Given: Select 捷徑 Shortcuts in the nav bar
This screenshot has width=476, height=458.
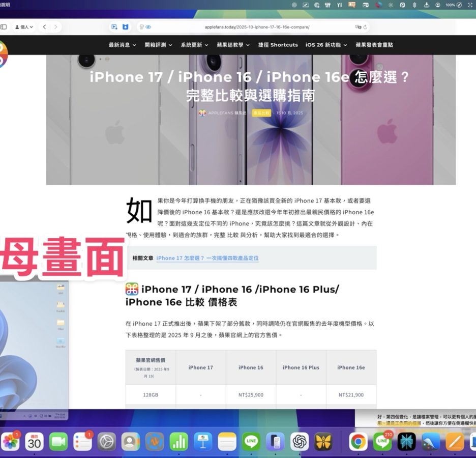Looking at the screenshot, I should (278, 45).
